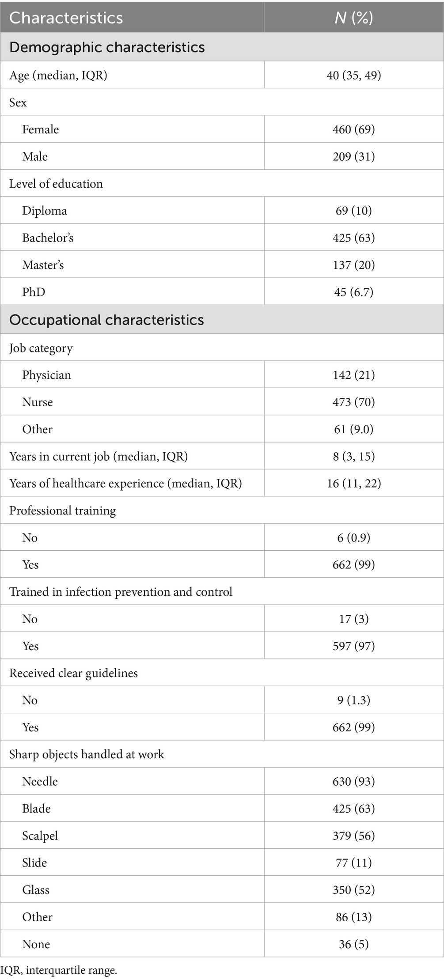Click the Scalpel value 379 (56)
Viewport: 444px width, 980px height.
353,836
